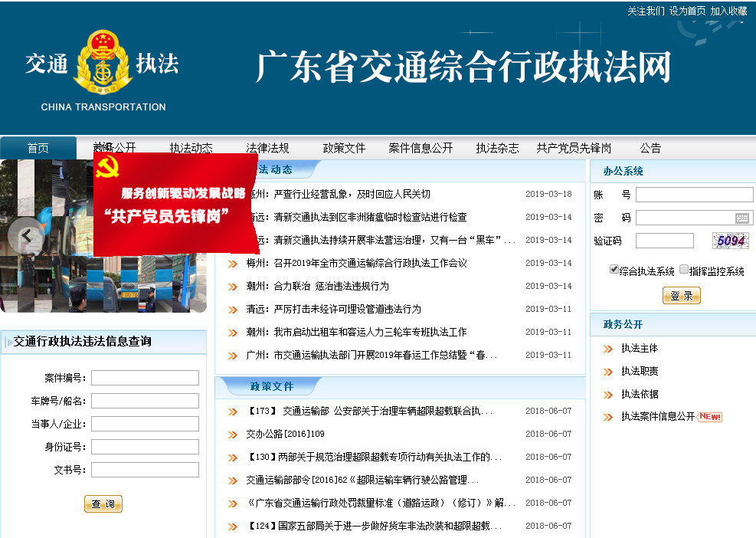Open policy 【130】两部关于规范治理超限超载专项行动
The width and height of the screenshot is (756, 538).
pyautogui.click(x=374, y=457)
